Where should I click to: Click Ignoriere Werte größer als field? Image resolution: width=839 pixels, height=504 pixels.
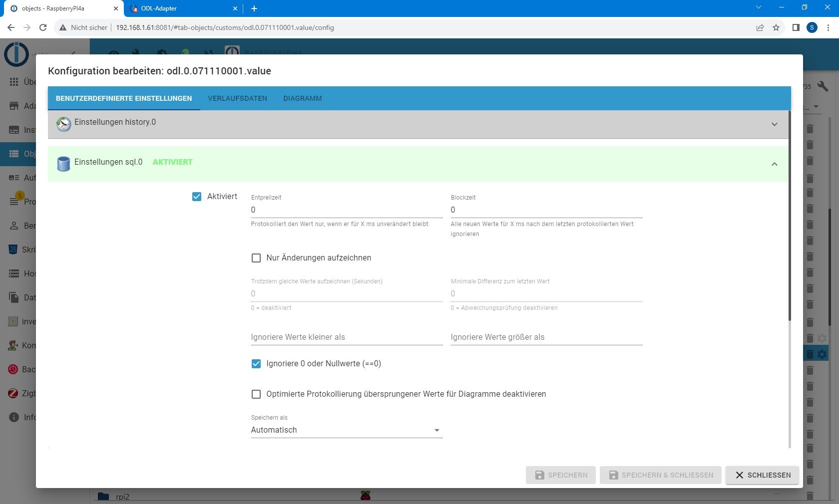(x=546, y=337)
